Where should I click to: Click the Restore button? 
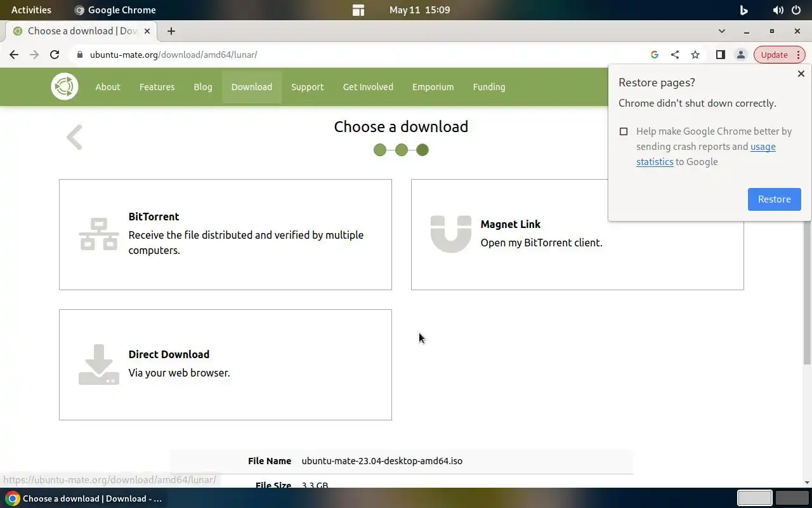(x=775, y=199)
